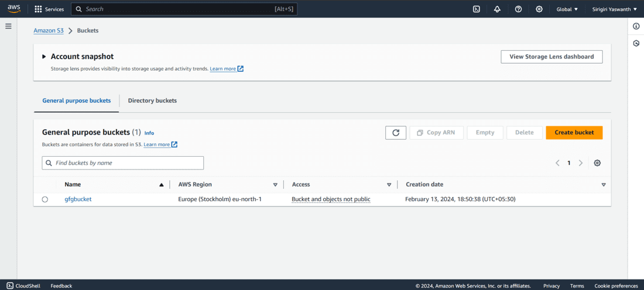
Task: Open the help question mark menu
Action: [x=518, y=9]
